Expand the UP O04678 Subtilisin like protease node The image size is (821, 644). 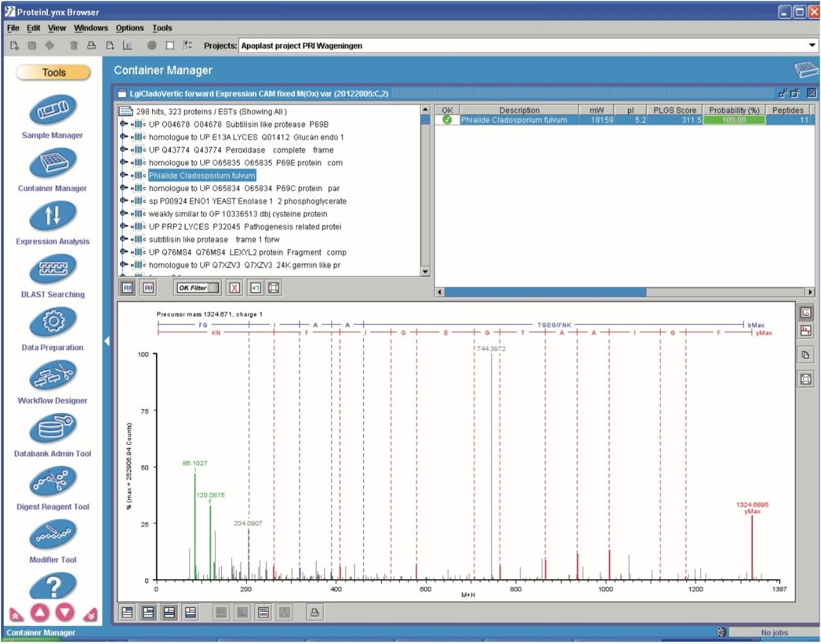click(123, 124)
